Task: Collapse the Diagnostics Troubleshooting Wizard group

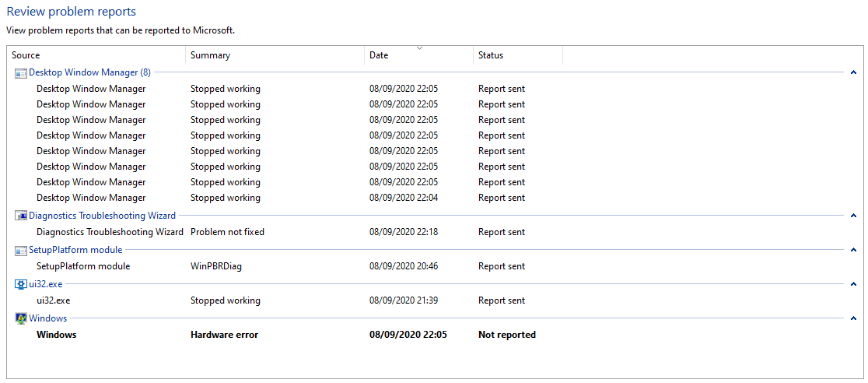Action: (x=853, y=216)
